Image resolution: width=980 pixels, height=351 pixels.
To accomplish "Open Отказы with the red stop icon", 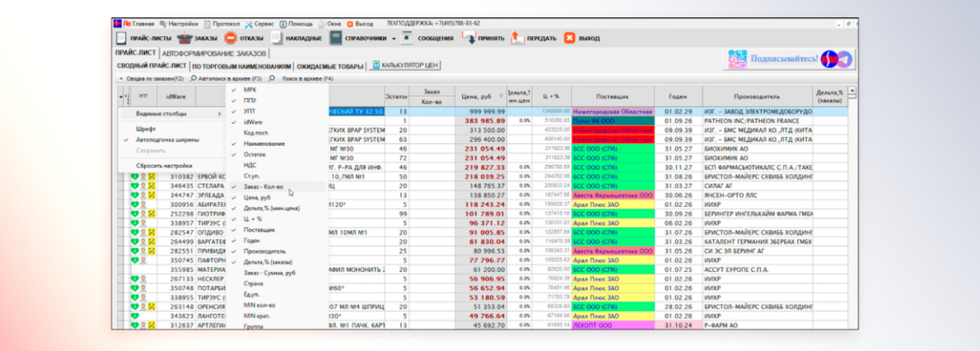I will click(231, 38).
